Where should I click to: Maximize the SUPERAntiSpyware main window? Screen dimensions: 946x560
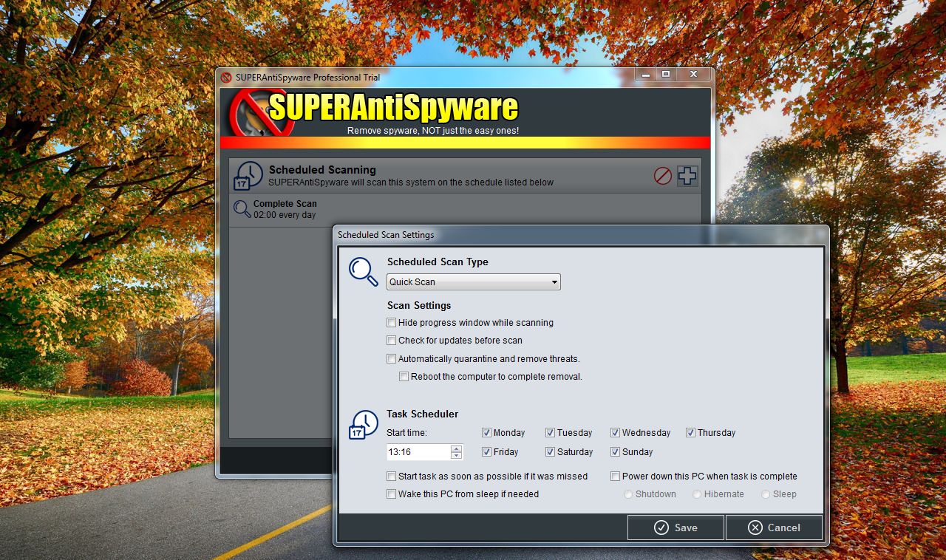pyautogui.click(x=665, y=75)
